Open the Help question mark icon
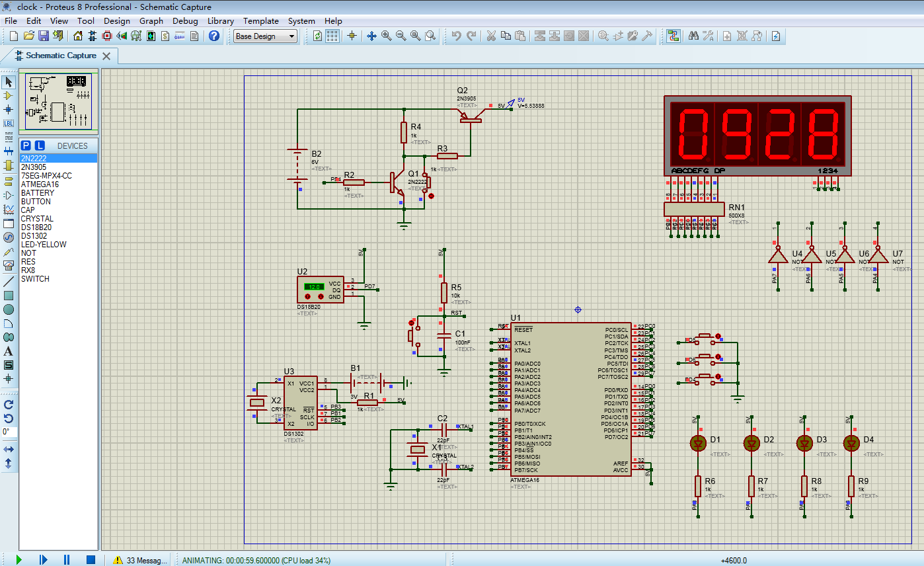 click(214, 36)
